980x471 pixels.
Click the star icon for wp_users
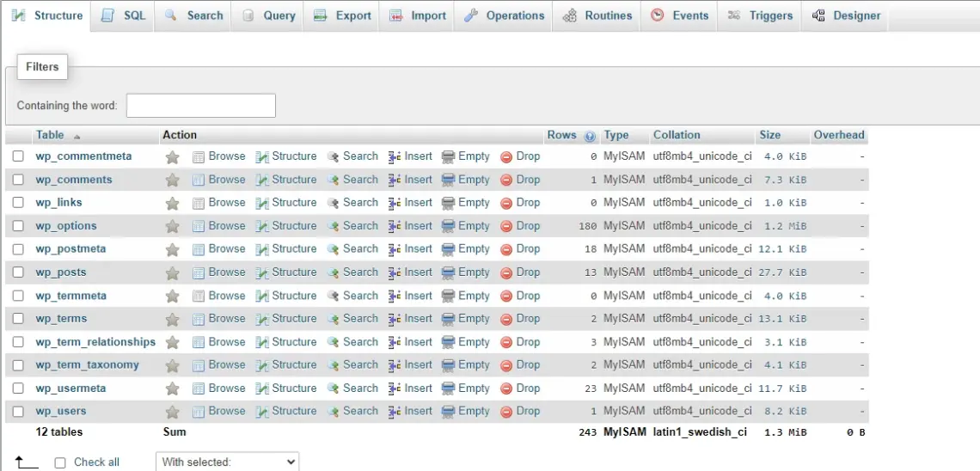coord(173,412)
